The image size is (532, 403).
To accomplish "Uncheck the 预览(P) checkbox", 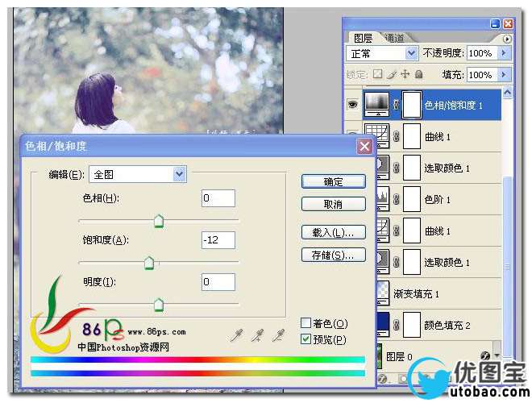I will click(305, 339).
